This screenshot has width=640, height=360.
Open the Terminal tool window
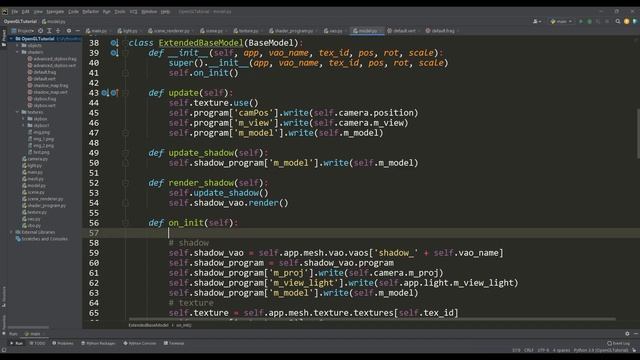pos(174,343)
